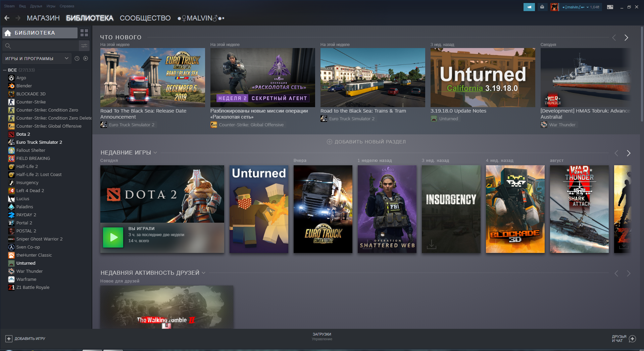Viewport: 644px width, 351px height.
Task: Click the Blender icon in the sidebar
Action: (x=11, y=86)
